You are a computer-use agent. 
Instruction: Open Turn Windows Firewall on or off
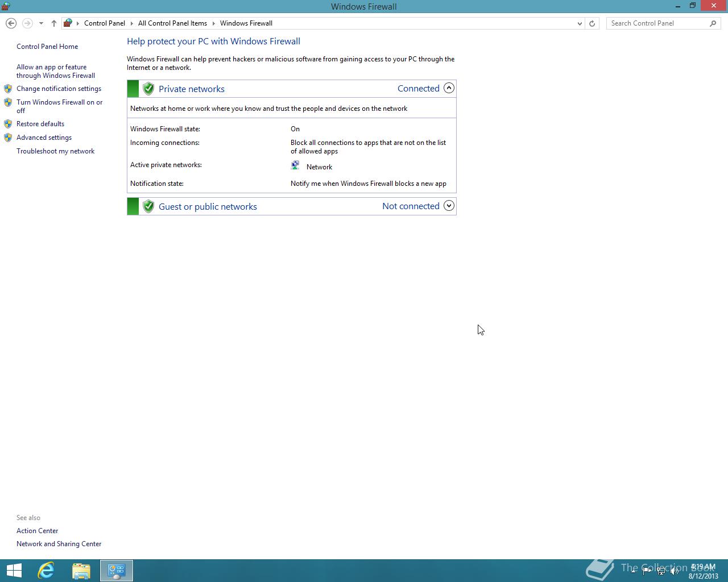tap(60, 106)
